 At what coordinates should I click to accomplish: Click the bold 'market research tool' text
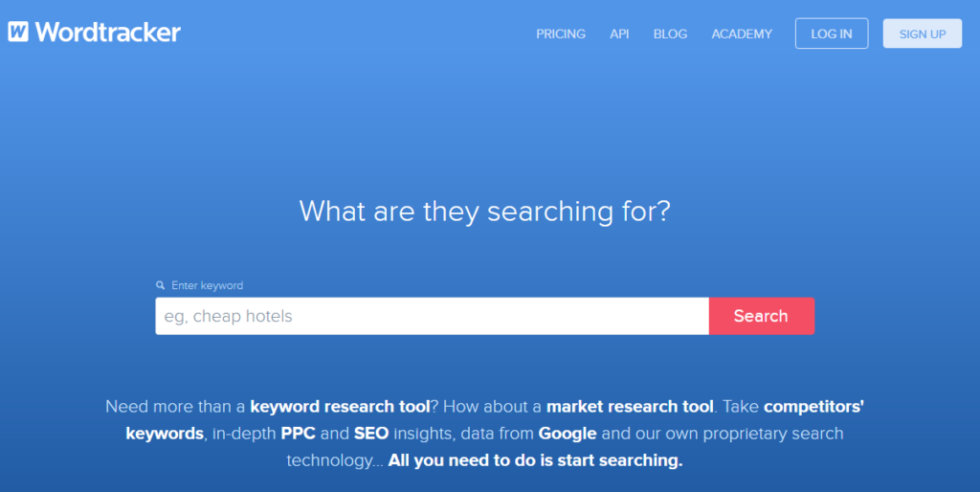630,407
